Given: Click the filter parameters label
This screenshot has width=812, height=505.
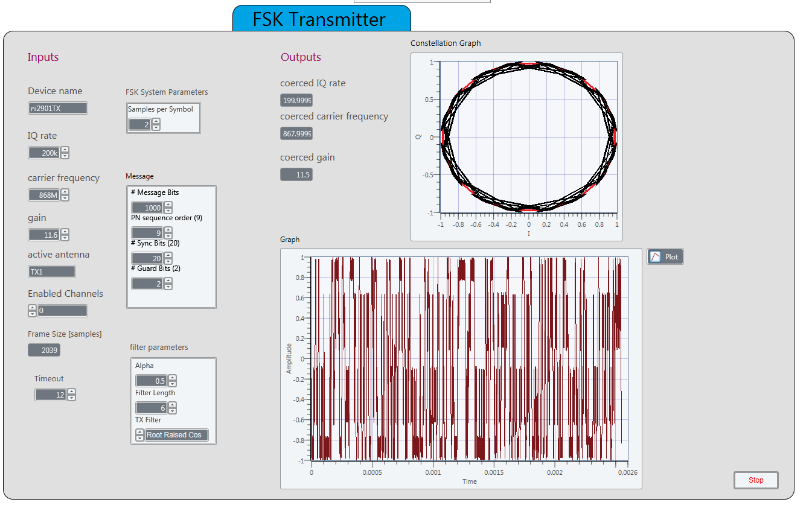Looking at the screenshot, I should point(159,347).
